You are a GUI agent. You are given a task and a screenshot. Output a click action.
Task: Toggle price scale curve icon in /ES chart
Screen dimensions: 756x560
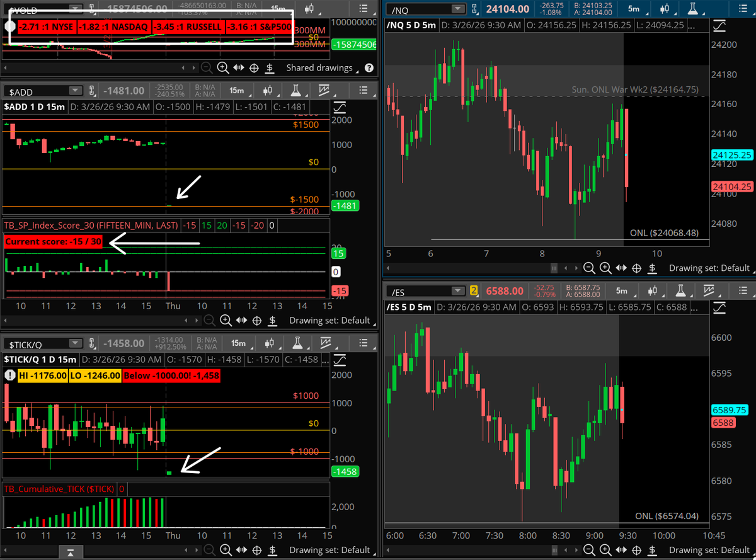pyautogui.click(x=719, y=307)
